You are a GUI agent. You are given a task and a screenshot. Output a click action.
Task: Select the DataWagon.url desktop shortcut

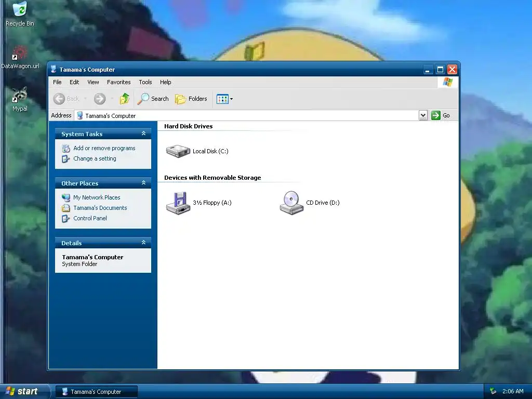(20, 57)
